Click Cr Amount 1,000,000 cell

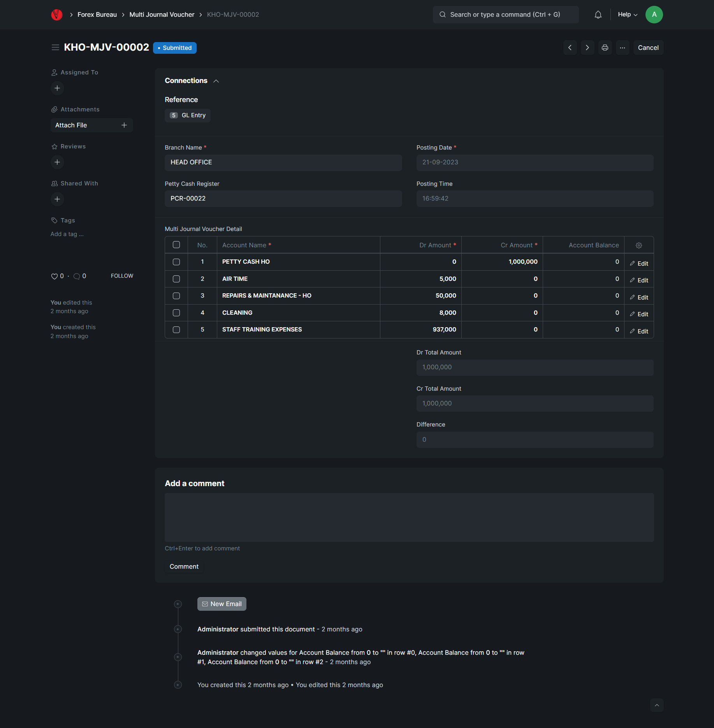point(502,262)
